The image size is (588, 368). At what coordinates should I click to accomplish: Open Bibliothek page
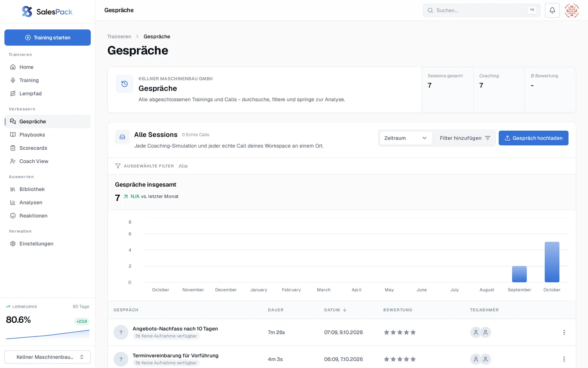(x=47, y=189)
